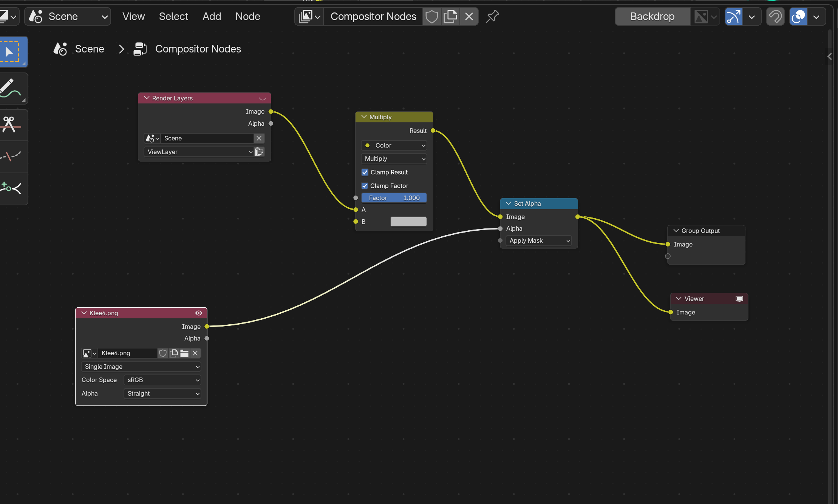Click fake user shield for Compositor Nodes

[431, 17]
